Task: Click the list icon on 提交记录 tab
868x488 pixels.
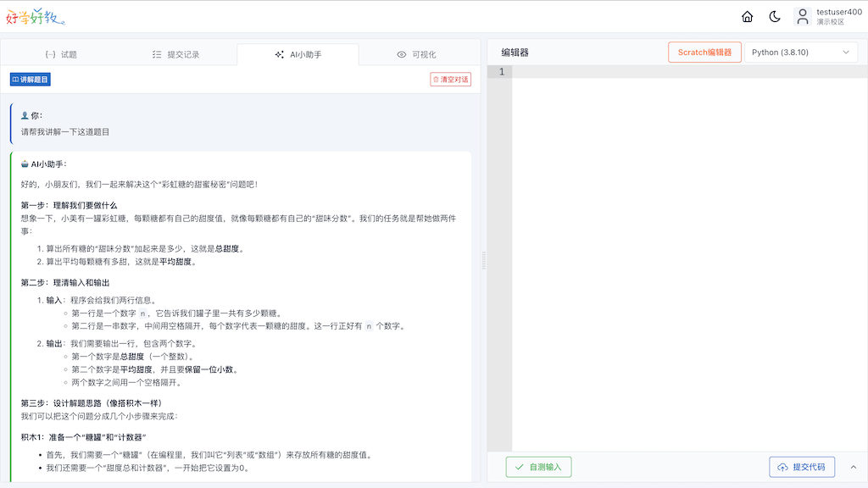Action: [156, 54]
